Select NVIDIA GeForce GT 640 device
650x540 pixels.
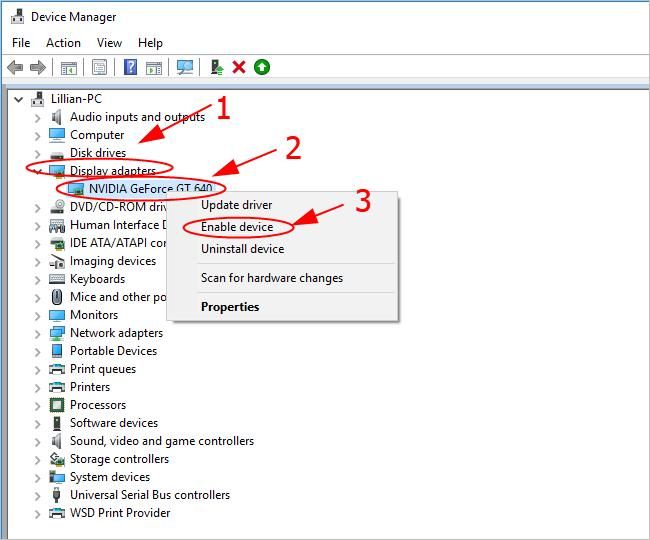pyautogui.click(x=150, y=188)
